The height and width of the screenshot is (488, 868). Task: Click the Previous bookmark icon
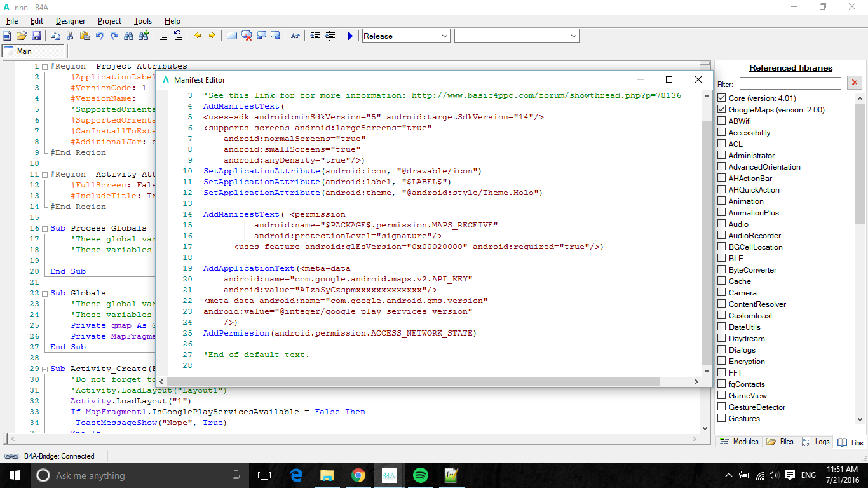261,36
